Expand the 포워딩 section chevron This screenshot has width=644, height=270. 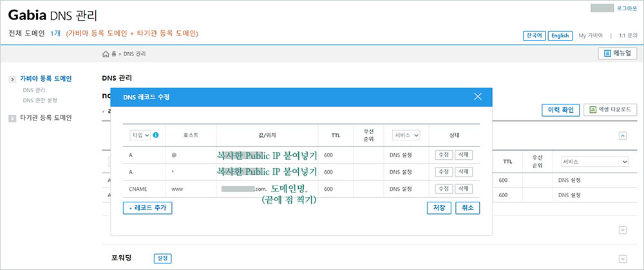623,258
